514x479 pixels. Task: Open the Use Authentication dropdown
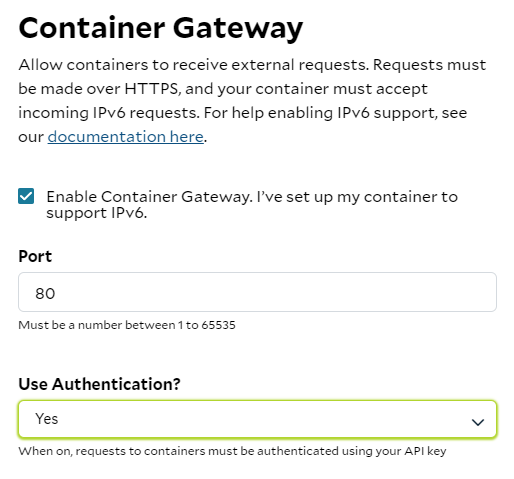(x=257, y=419)
